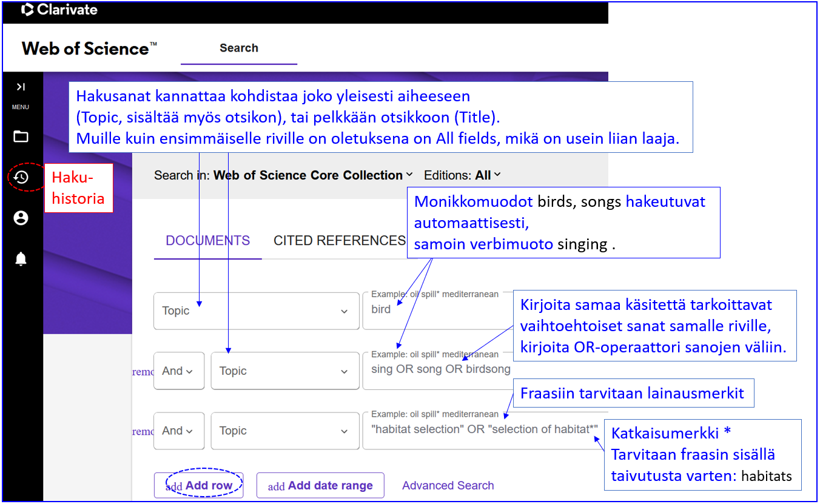Select the DOCUMENTS tab
The image size is (820, 504).
pyautogui.click(x=208, y=241)
